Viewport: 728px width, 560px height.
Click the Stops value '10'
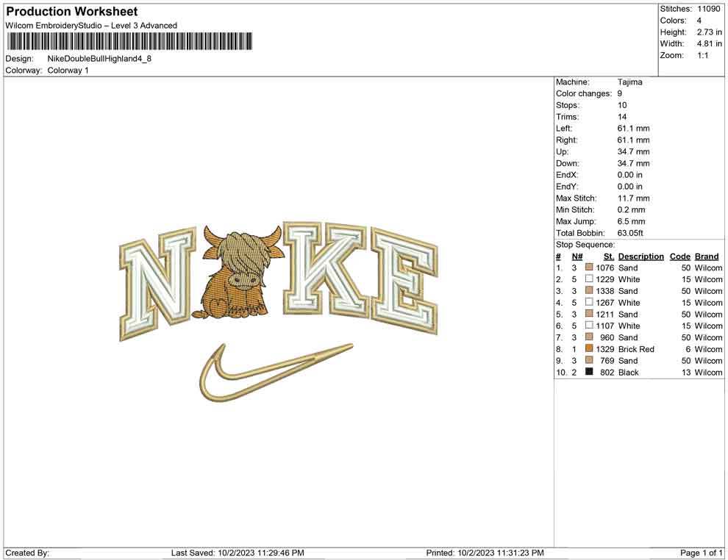point(622,105)
